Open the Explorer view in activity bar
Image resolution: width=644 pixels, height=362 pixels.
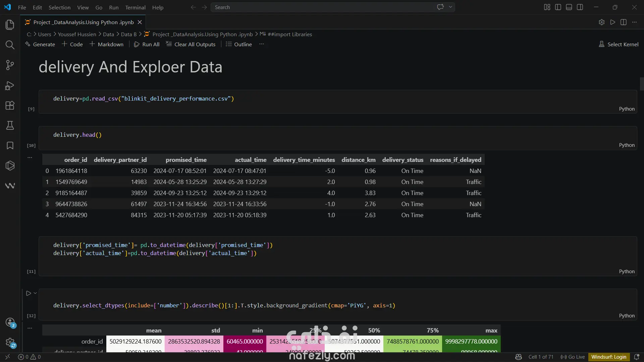pos(10,25)
